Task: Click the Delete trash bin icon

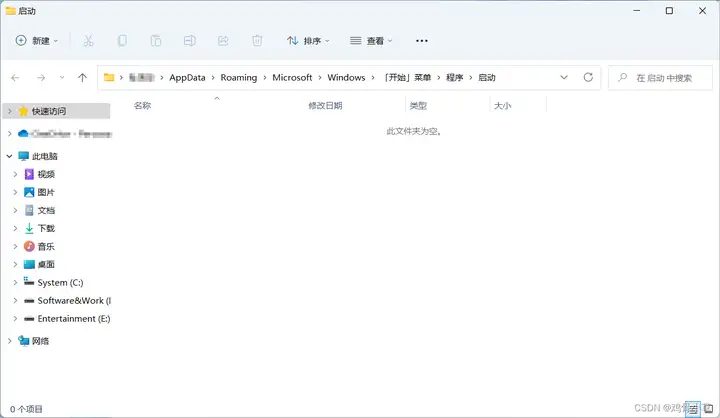Action: [x=257, y=41]
